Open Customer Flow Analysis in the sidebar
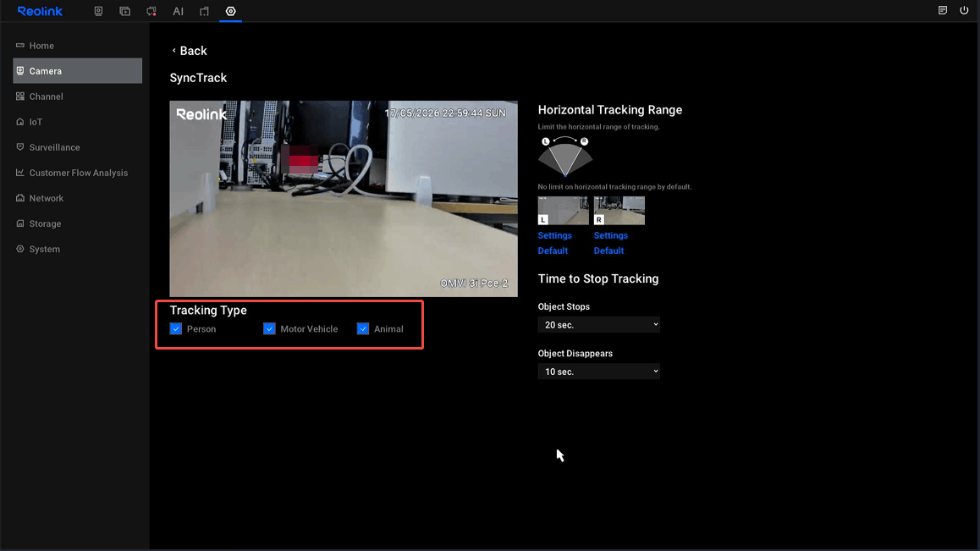Viewport: 980px width, 551px height. point(78,173)
